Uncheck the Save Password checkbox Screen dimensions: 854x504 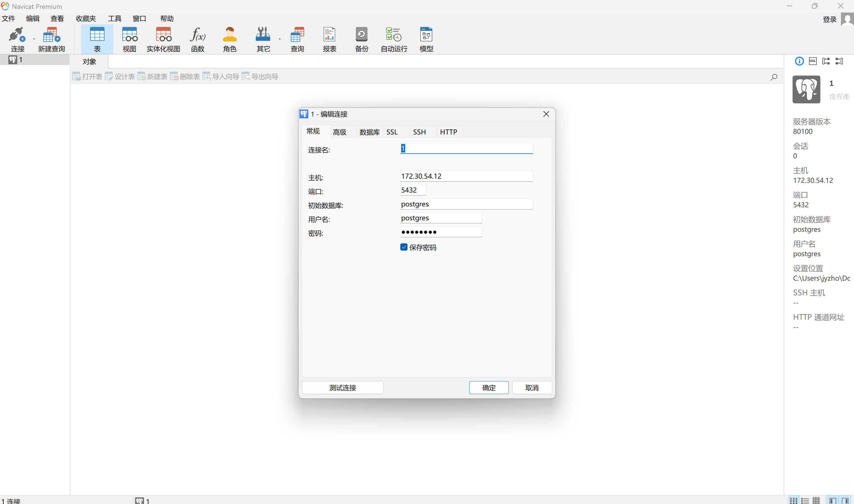[404, 247]
